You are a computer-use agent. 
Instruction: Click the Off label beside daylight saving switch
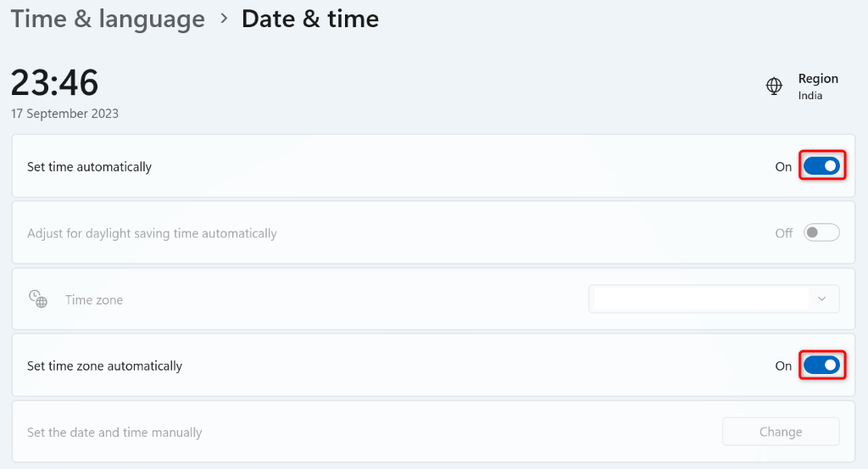point(784,233)
